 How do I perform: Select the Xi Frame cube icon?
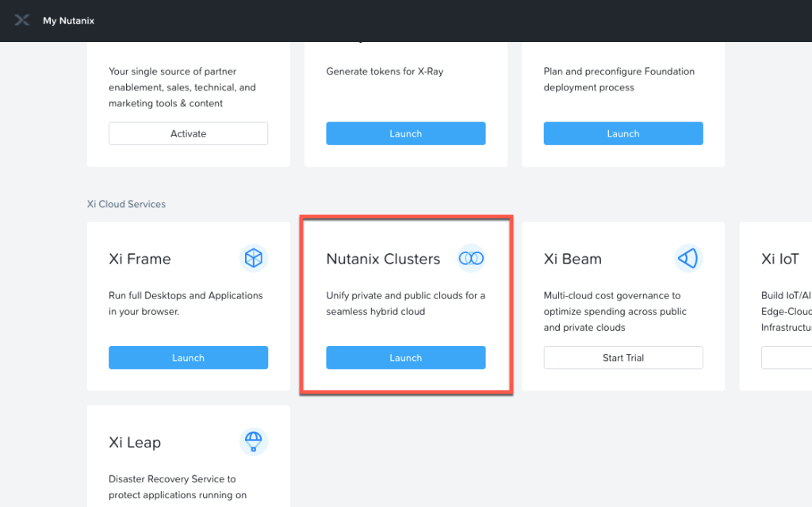click(254, 258)
